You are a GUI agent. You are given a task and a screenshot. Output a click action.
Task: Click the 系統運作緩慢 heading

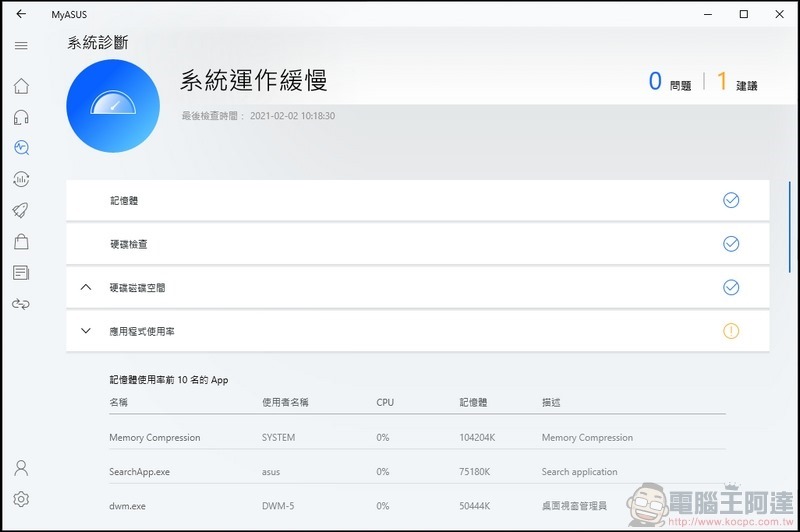coord(253,81)
